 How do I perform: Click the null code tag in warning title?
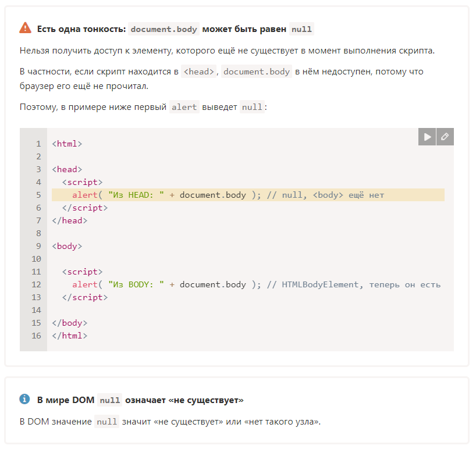pos(301,29)
